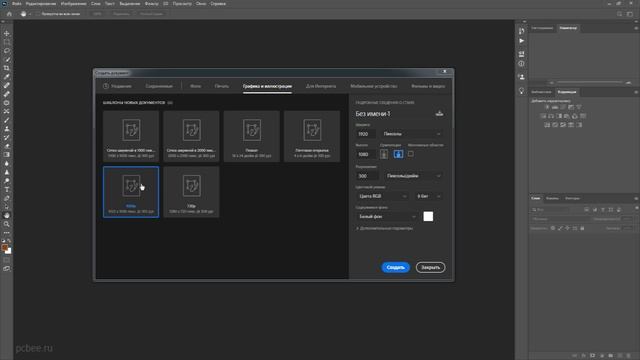Screen dimensions: 640x360
Task: Toggle layer filtering switch in Layers panel
Action: (x=636, y=209)
